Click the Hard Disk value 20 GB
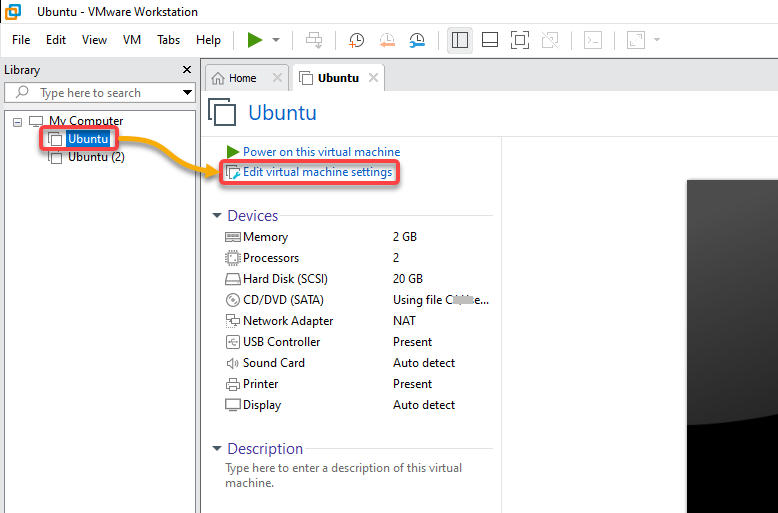778x513 pixels. tap(408, 279)
